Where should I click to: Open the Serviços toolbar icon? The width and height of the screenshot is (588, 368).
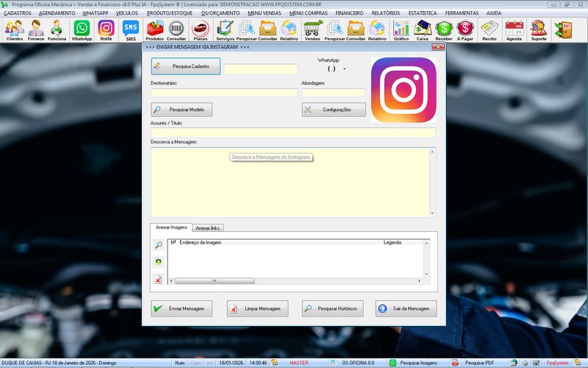(225, 30)
